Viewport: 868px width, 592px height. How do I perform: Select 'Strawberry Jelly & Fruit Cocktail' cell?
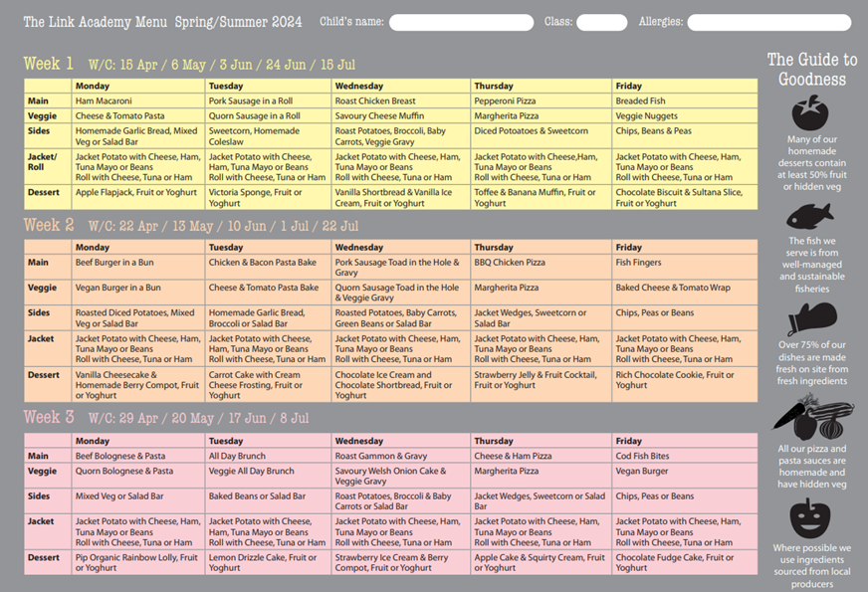tap(542, 384)
